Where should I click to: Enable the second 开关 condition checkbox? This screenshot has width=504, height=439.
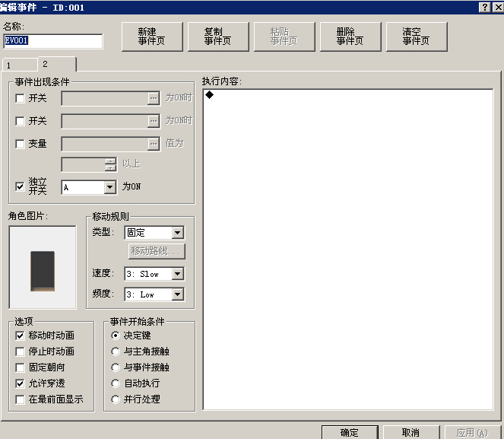20,121
